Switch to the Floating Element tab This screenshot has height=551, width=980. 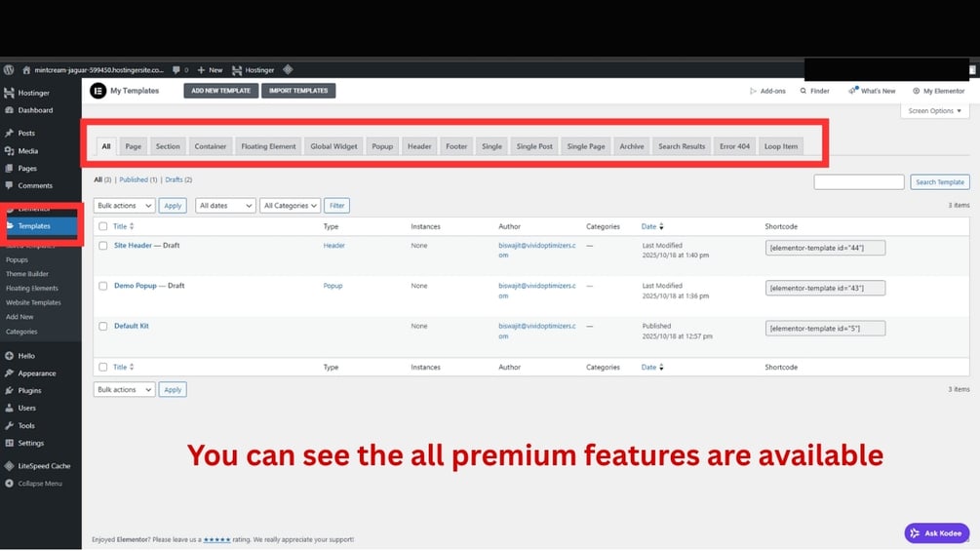(x=268, y=146)
